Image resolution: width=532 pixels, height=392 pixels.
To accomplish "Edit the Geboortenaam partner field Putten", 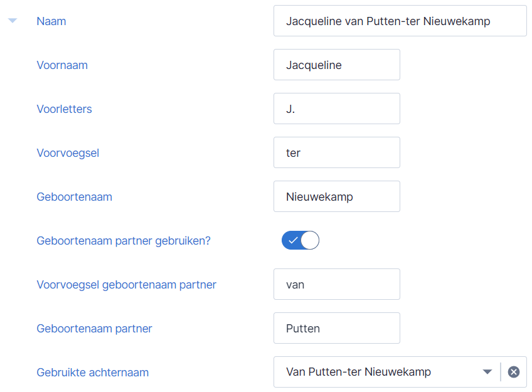I will click(336, 328).
